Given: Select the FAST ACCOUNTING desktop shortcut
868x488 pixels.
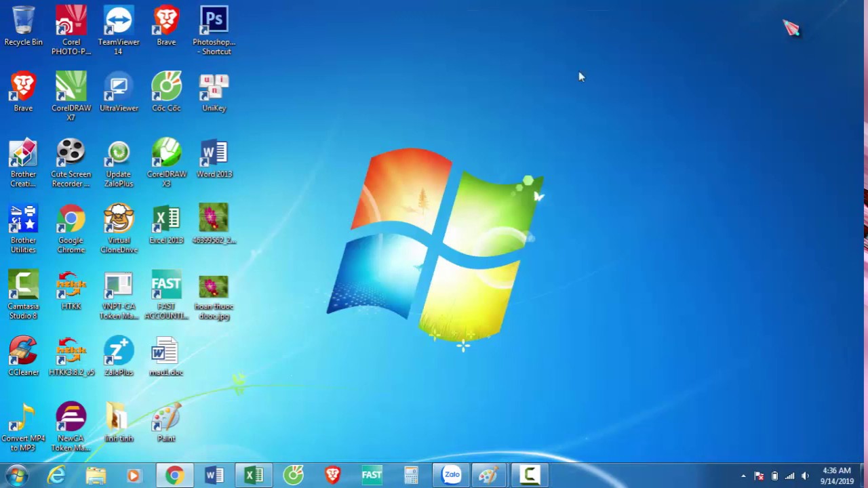Looking at the screenshot, I should coord(166,295).
